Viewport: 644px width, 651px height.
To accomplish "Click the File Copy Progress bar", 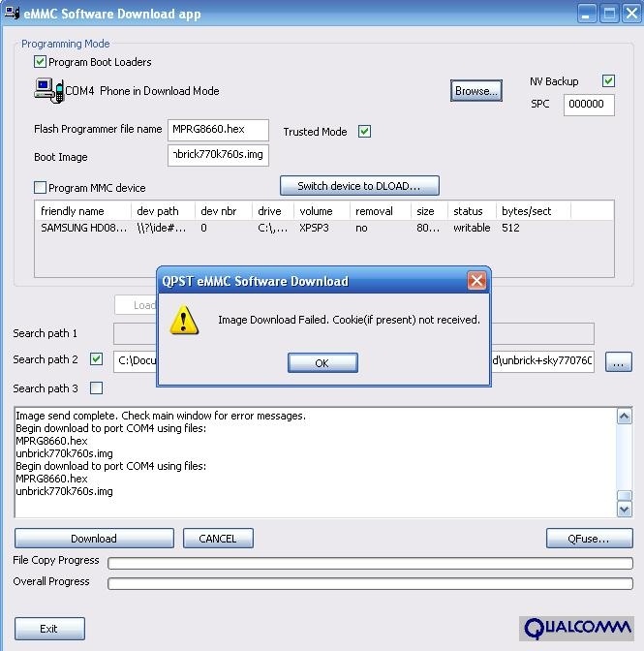I will click(x=370, y=563).
